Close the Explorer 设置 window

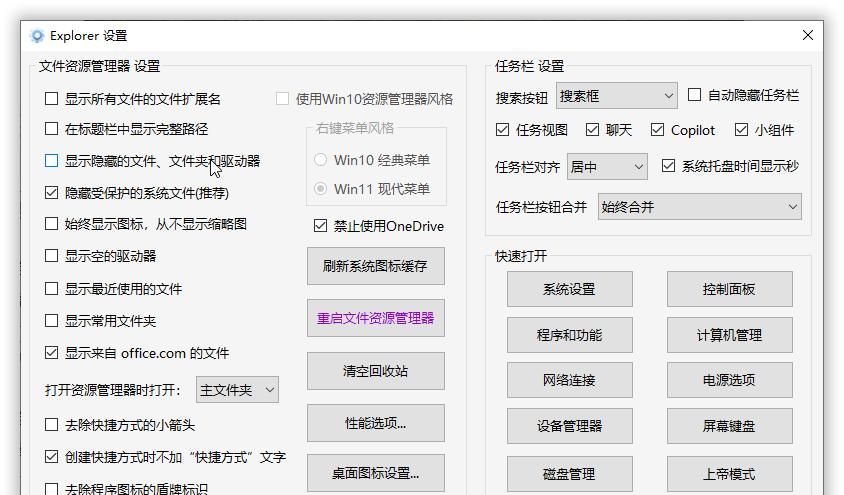[x=807, y=36]
